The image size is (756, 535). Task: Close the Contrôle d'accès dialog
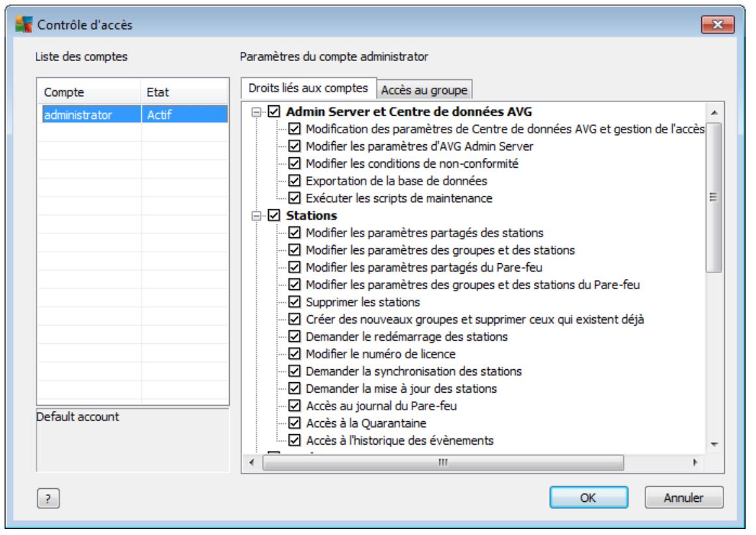click(x=718, y=24)
